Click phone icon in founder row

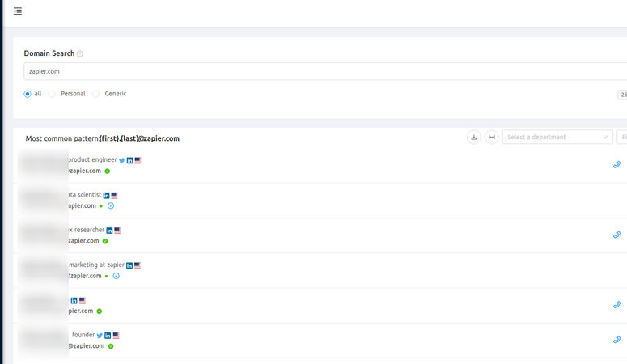click(617, 340)
